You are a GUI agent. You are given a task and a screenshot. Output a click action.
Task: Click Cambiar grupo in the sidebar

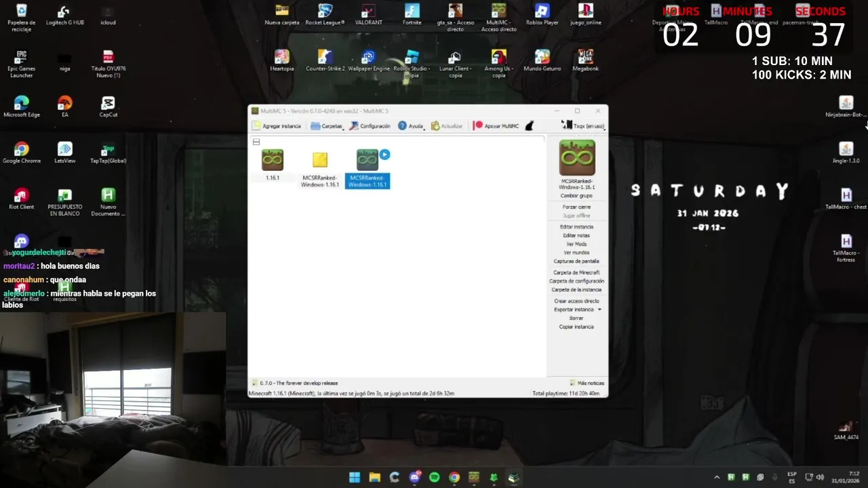pyautogui.click(x=576, y=195)
